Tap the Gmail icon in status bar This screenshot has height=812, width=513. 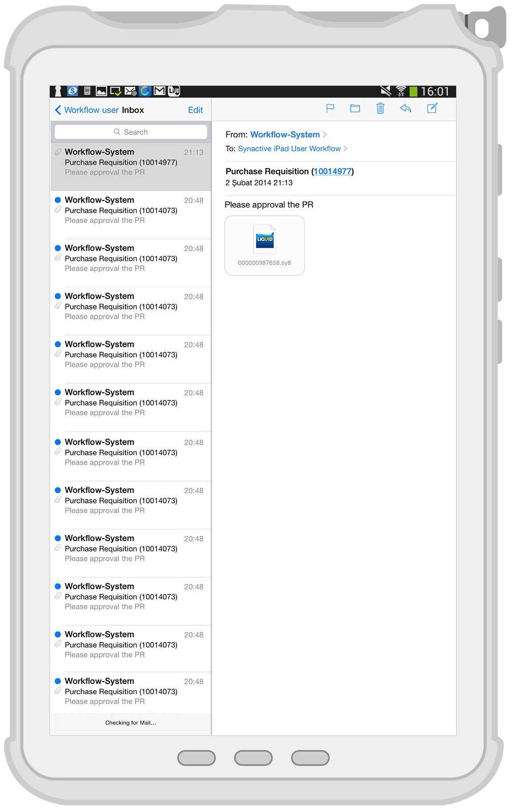159,91
